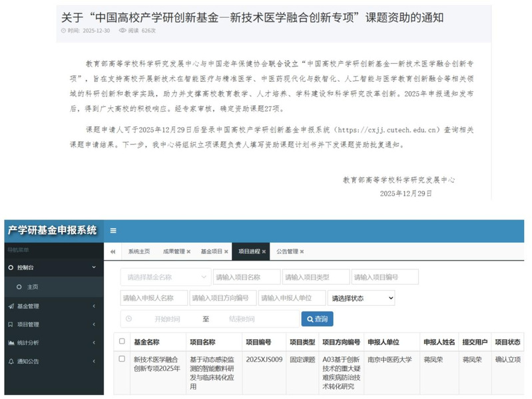Click the 统计分析 chart icon
The width and height of the screenshot is (532, 399).
coord(11,342)
